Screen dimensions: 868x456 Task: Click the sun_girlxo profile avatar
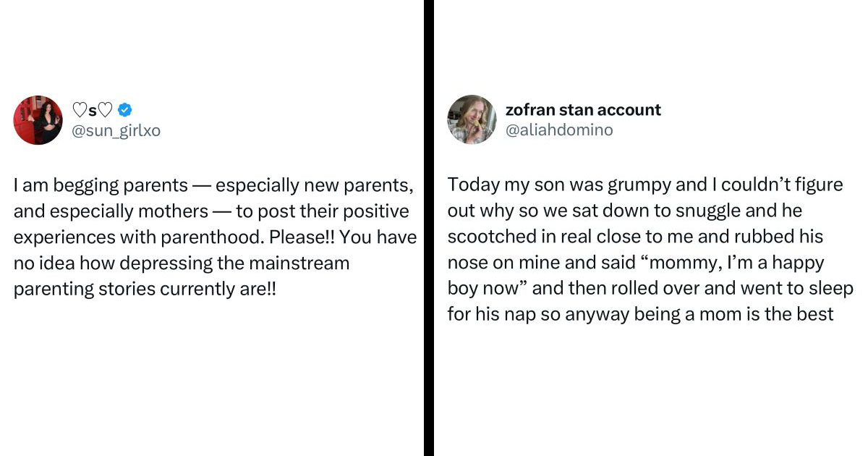38,120
